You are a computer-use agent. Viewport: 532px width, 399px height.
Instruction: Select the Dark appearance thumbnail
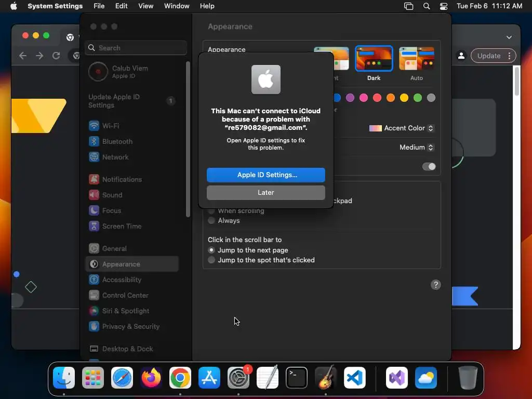pos(374,59)
